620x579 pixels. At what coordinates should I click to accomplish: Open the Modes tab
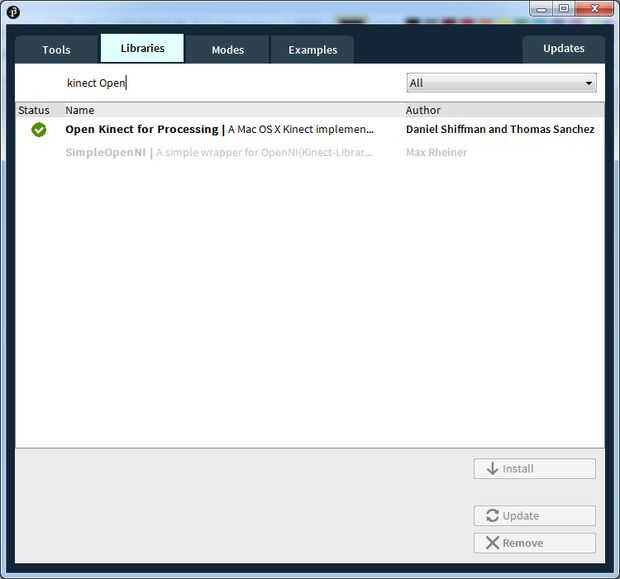click(x=227, y=50)
